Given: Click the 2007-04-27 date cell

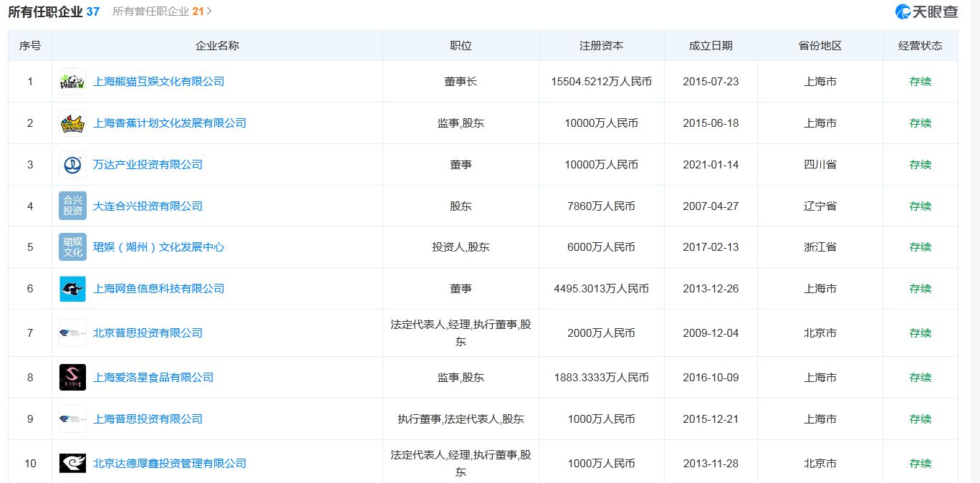Looking at the screenshot, I should 711,206.
